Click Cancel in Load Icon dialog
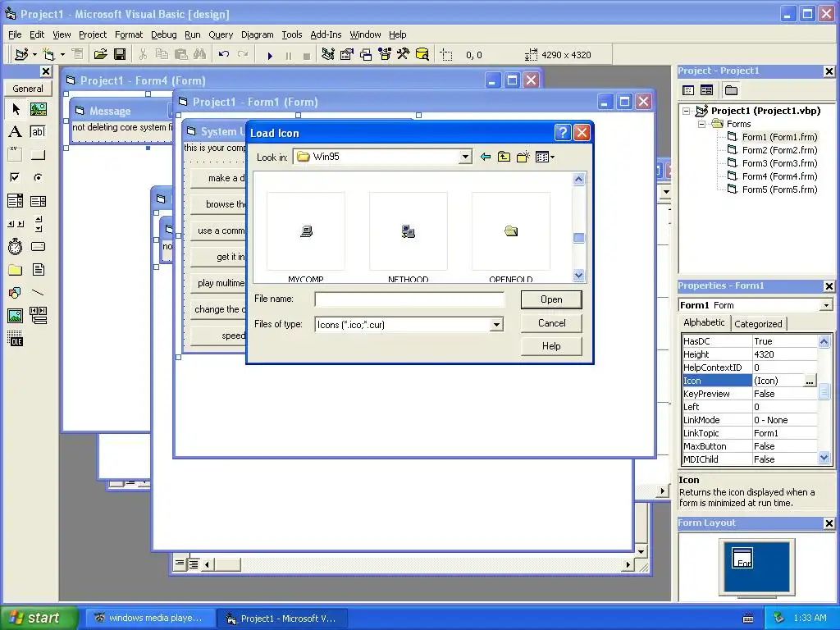The image size is (840, 630). (x=551, y=323)
